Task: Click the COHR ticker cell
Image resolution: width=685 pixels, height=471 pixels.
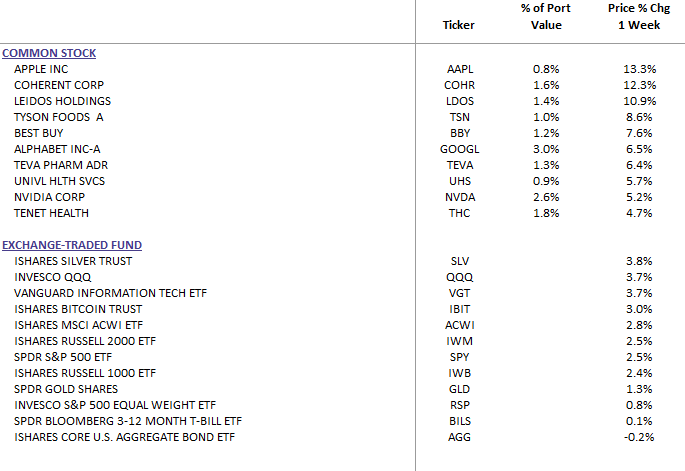Action: (460, 85)
